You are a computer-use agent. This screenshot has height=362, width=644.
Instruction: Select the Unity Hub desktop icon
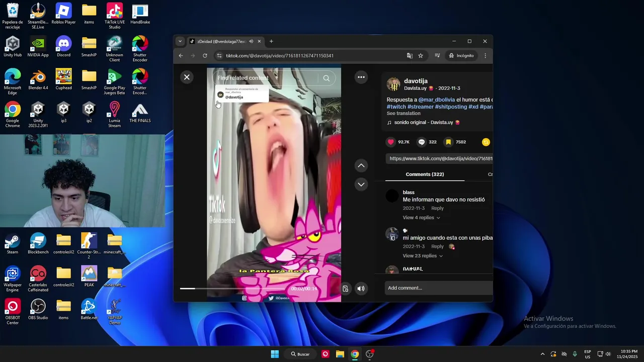pyautogui.click(x=13, y=46)
